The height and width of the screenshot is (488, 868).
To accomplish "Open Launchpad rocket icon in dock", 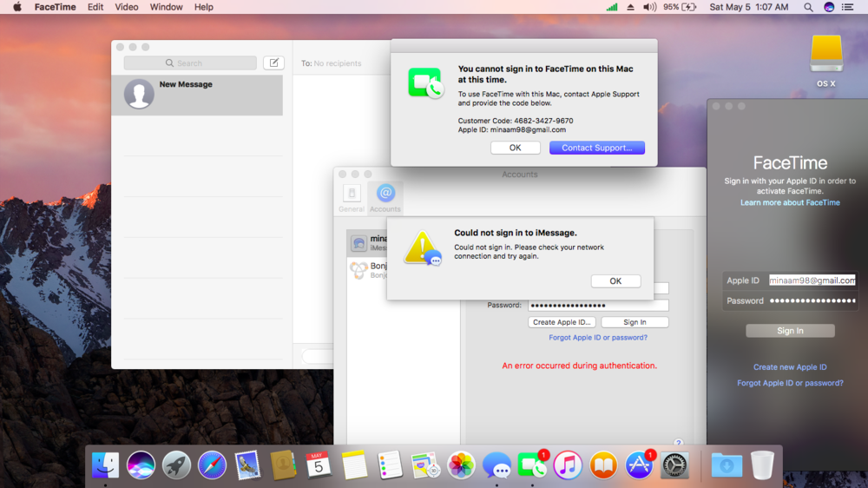I will pos(176,465).
